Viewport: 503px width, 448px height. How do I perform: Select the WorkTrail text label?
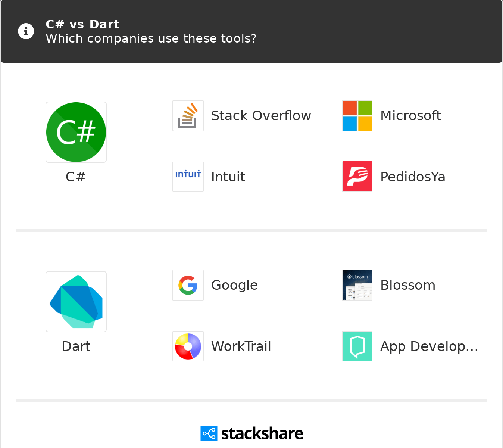click(241, 346)
